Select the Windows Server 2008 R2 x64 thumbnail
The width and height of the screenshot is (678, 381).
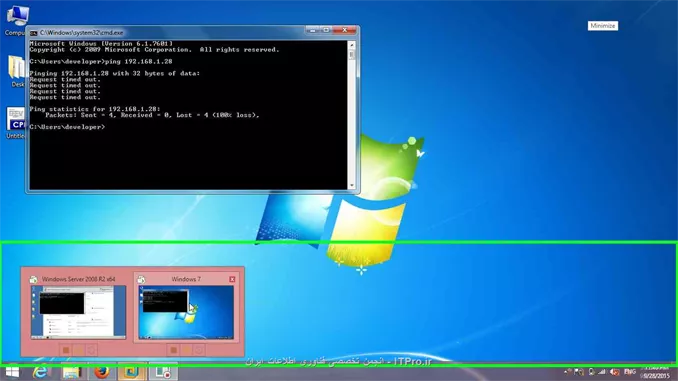pos(78,312)
